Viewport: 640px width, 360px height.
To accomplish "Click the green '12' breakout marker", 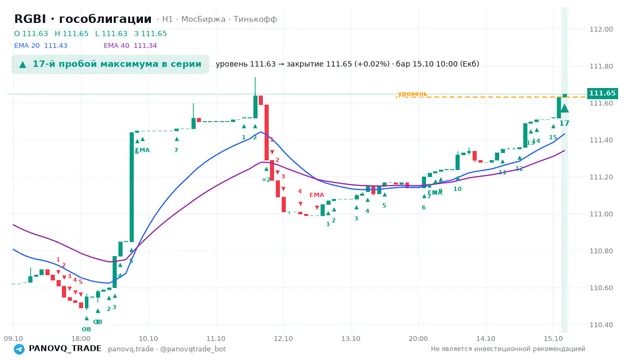I will (519, 168).
